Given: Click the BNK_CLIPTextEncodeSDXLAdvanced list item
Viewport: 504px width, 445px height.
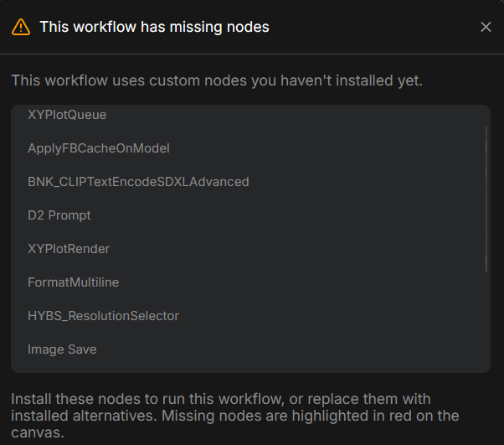Looking at the screenshot, I should point(138,182).
